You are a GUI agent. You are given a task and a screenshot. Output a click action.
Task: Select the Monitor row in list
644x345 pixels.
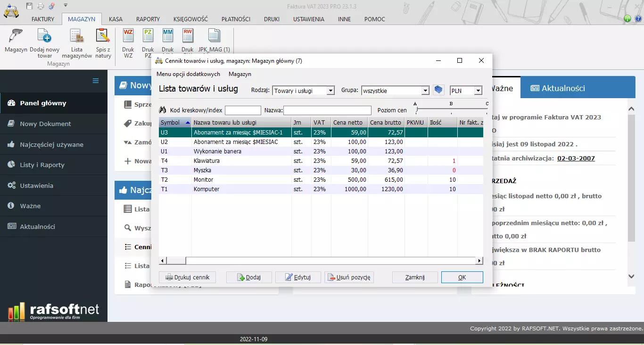pos(203,180)
